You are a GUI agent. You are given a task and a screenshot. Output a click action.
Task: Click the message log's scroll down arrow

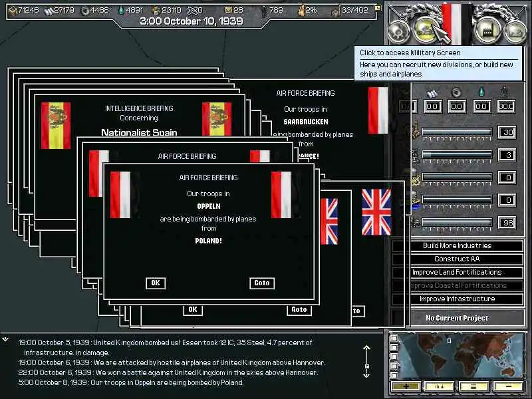(366, 374)
